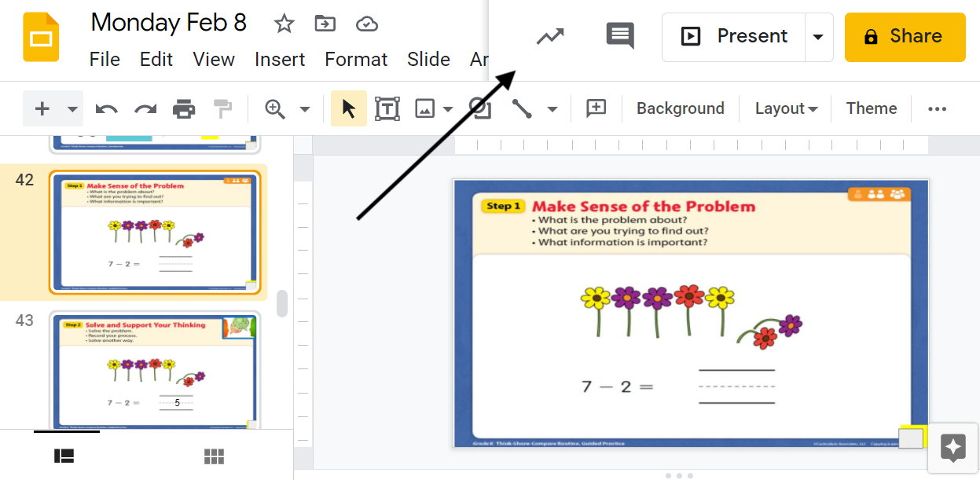Open the Insert menu
Viewport: 980px width, 480px height.
[x=281, y=59]
